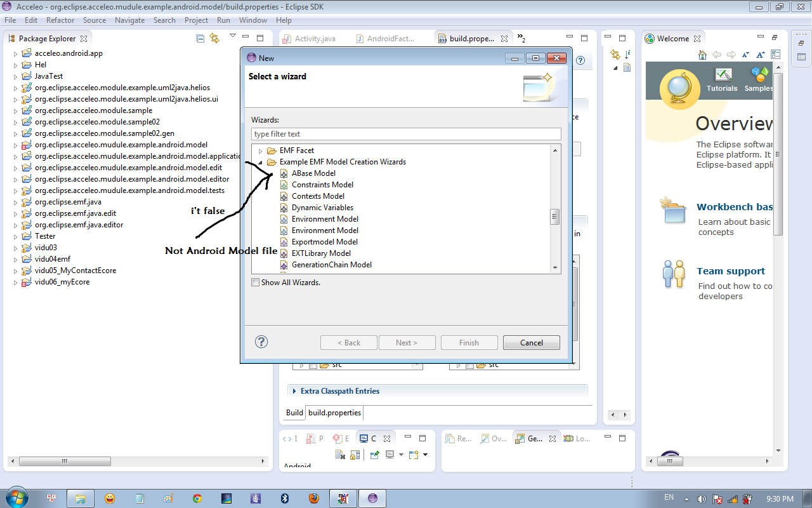812x508 pixels.
Task: Open the Package Explorer view menu triangle
Action: coord(233,36)
